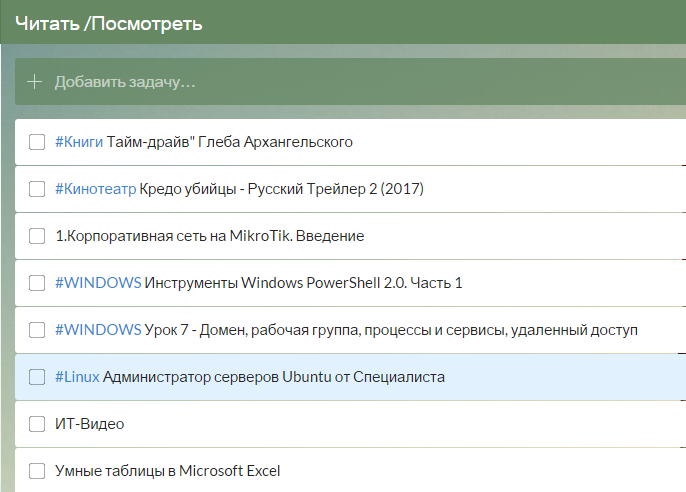Toggle checkbox for Ubuntu administrator task

click(37, 377)
